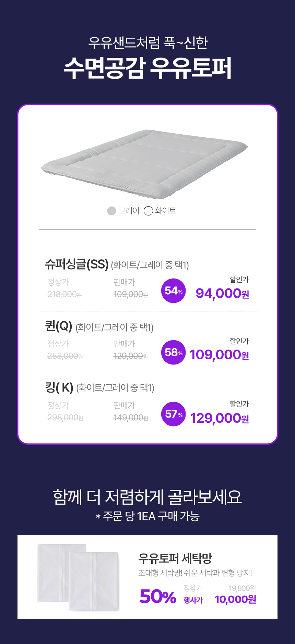The width and height of the screenshot is (295, 644).
Task: Click the 우유토퍼 세탁망 product title
Action: point(175,558)
